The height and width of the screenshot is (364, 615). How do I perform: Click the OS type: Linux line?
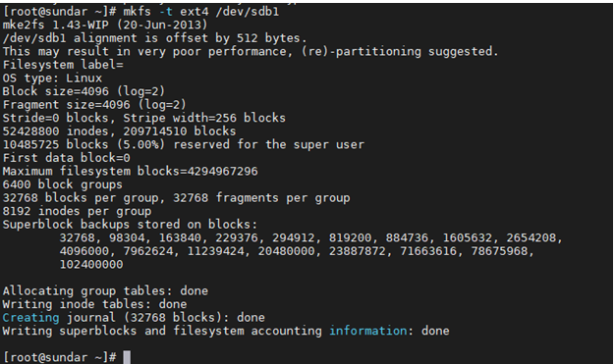(x=52, y=78)
